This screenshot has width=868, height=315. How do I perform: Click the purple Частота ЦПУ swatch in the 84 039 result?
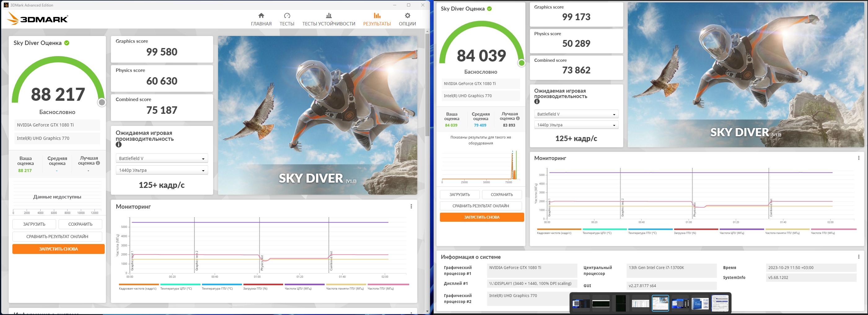pos(742,229)
